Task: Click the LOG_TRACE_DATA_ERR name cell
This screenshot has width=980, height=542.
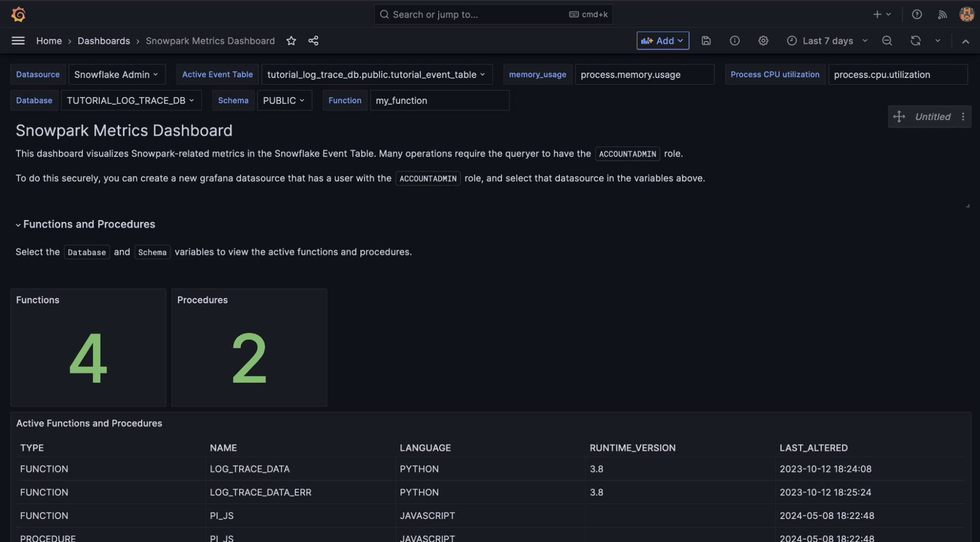Action: click(x=301, y=493)
